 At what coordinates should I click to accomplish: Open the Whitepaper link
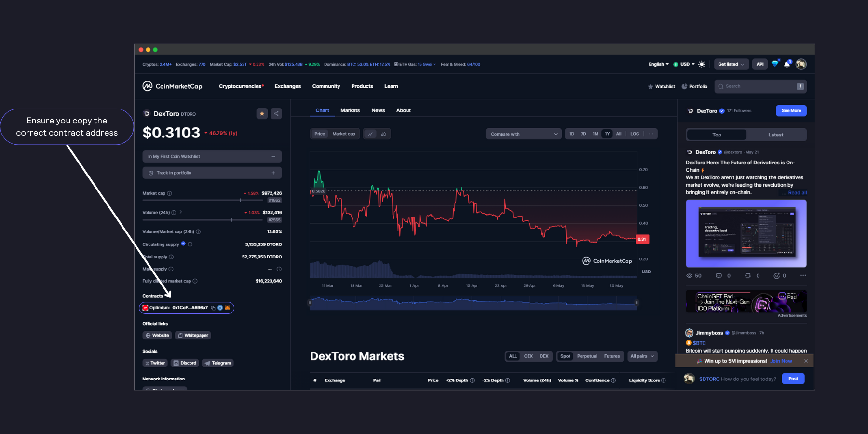coord(193,335)
